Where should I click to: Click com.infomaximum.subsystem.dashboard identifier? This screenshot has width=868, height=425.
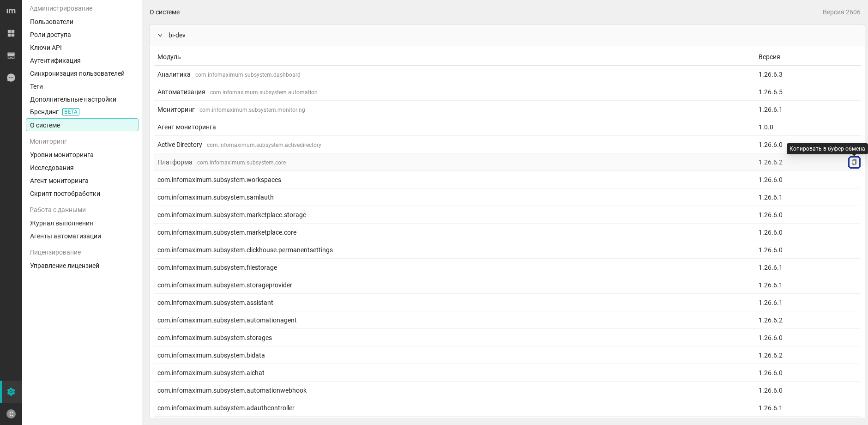(x=248, y=75)
